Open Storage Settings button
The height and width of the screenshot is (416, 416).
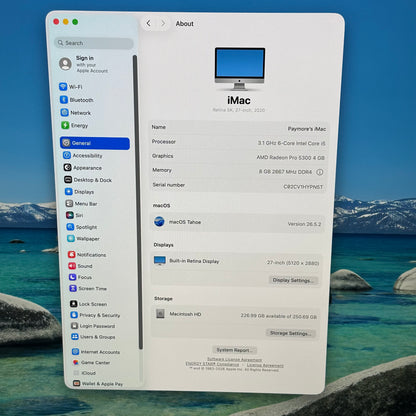point(290,333)
